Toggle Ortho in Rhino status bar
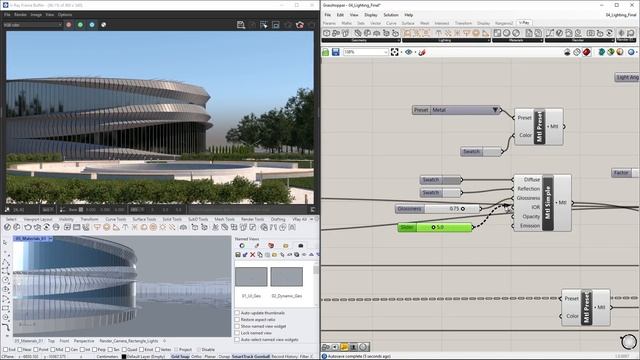 tap(196, 356)
